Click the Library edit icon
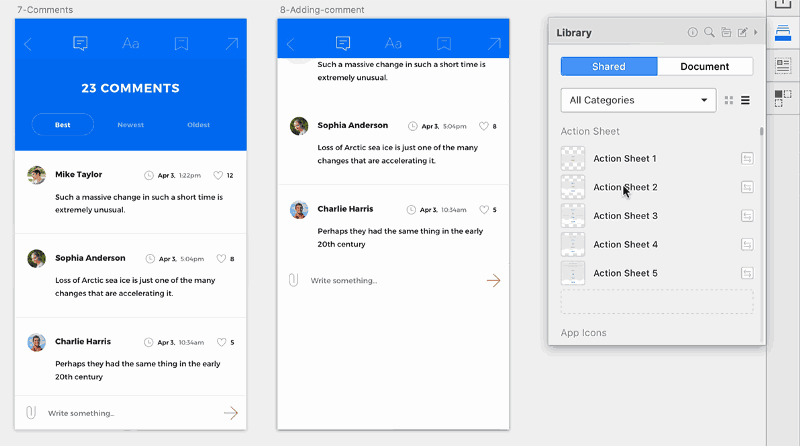 click(742, 32)
